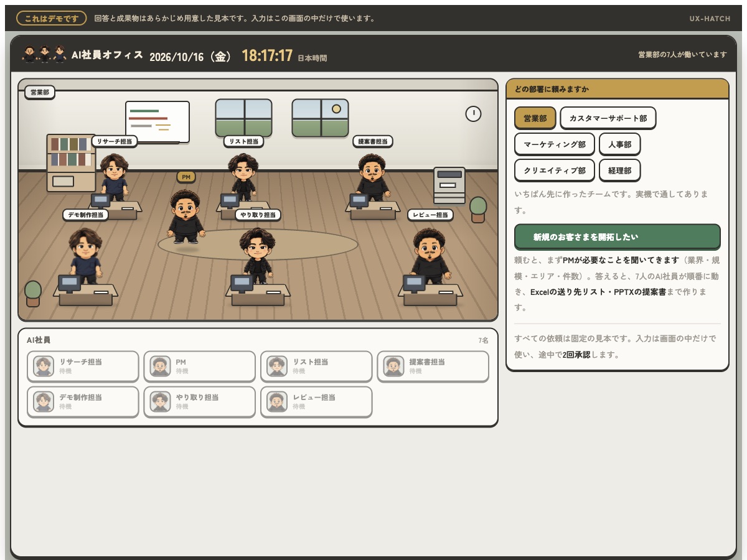
Task: Switch to the マーケティング部 department
Action: point(555,144)
